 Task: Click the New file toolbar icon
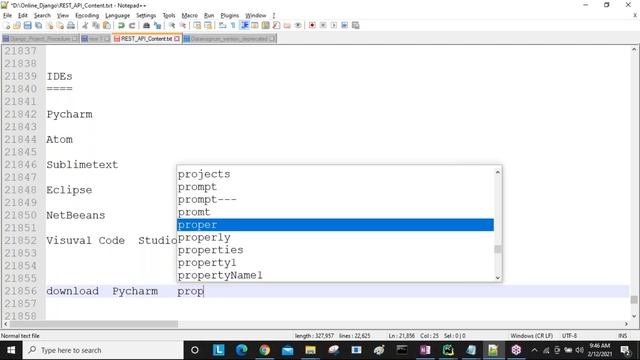click(x=7, y=25)
